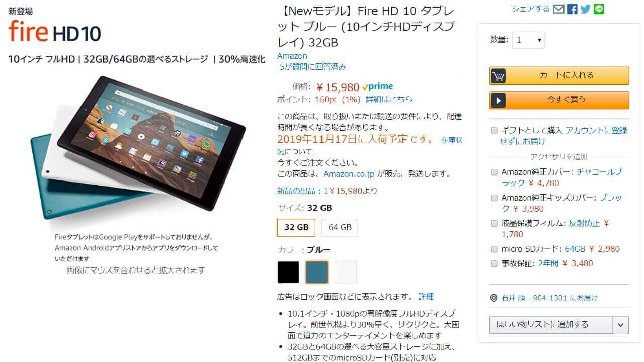Choose the 32 GB size option
The height and width of the screenshot is (362, 644).
pyautogui.click(x=296, y=227)
